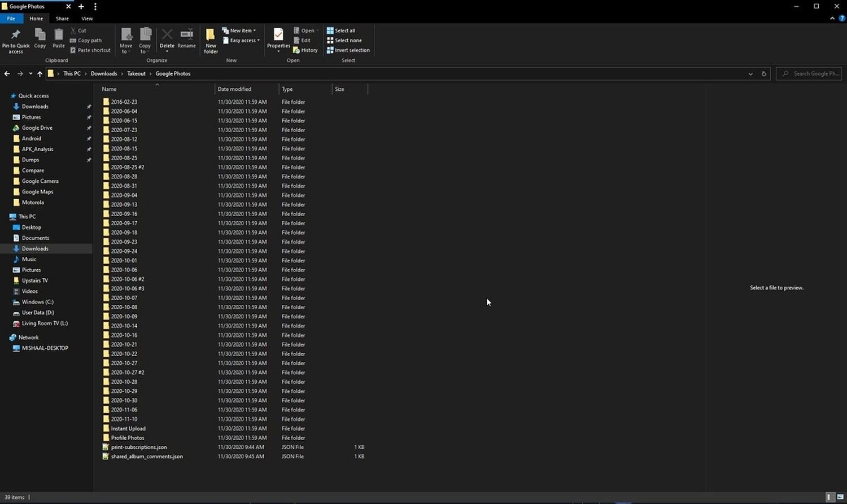Viewport: 847px width, 504px height.
Task: Expand the New item dropdown
Action: [x=239, y=30]
